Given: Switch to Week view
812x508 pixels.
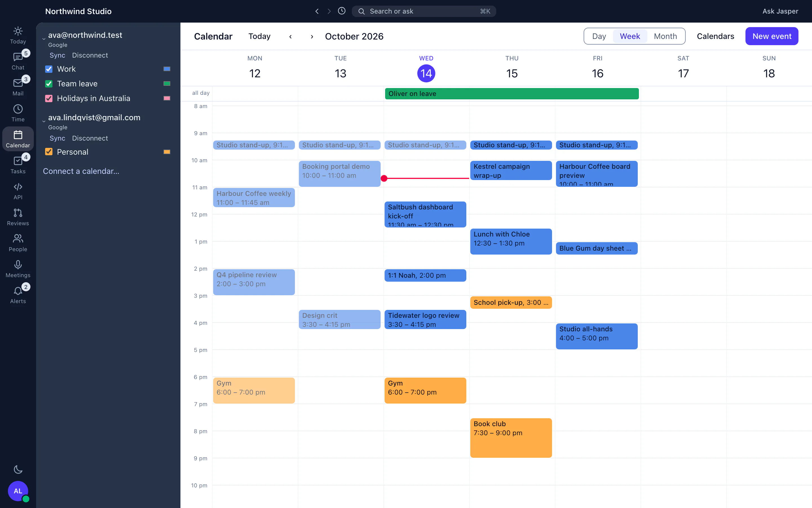Looking at the screenshot, I should (630, 36).
